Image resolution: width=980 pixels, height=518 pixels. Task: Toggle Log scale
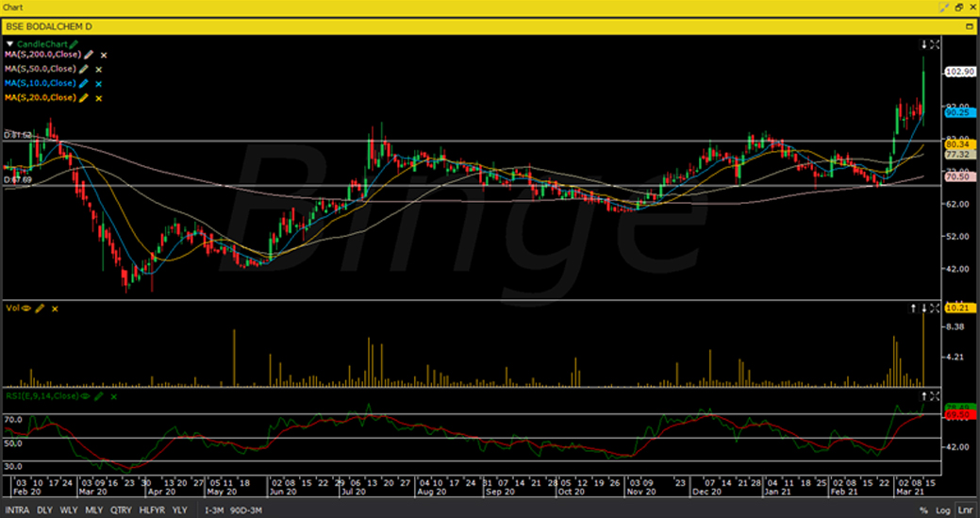[943, 510]
